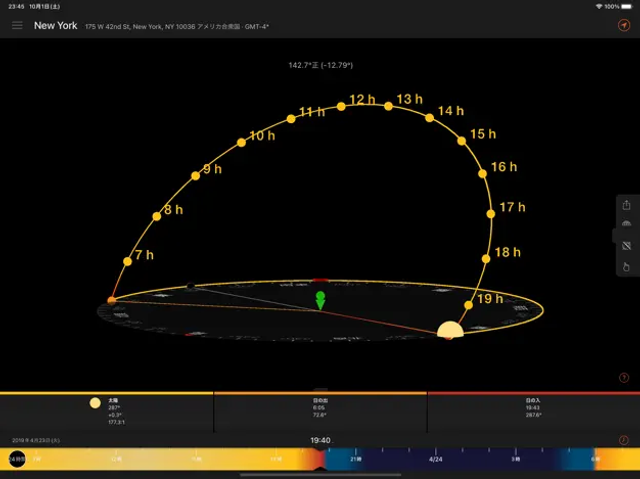Tap the clock icon beside timeline
640x479 pixels.
pyautogui.click(x=624, y=440)
